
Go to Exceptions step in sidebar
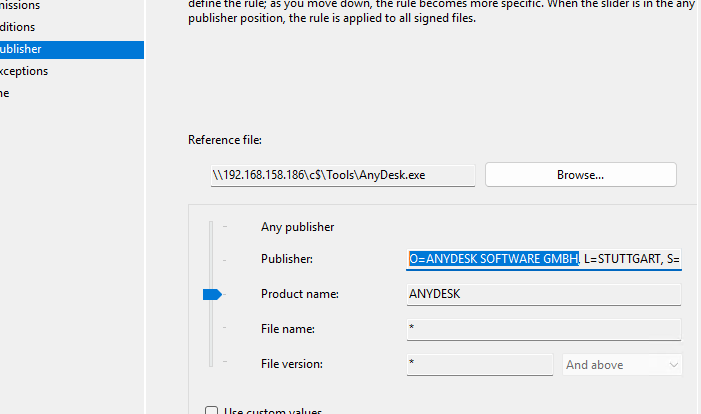[23, 71]
